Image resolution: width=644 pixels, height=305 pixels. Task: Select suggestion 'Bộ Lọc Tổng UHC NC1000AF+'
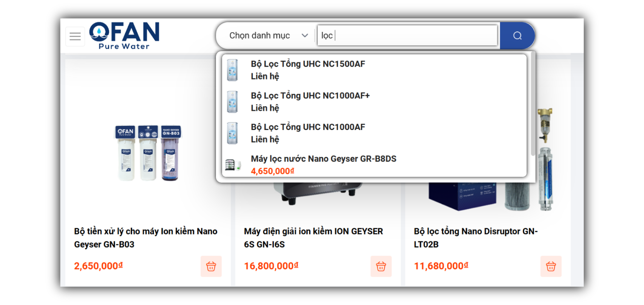tap(310, 96)
